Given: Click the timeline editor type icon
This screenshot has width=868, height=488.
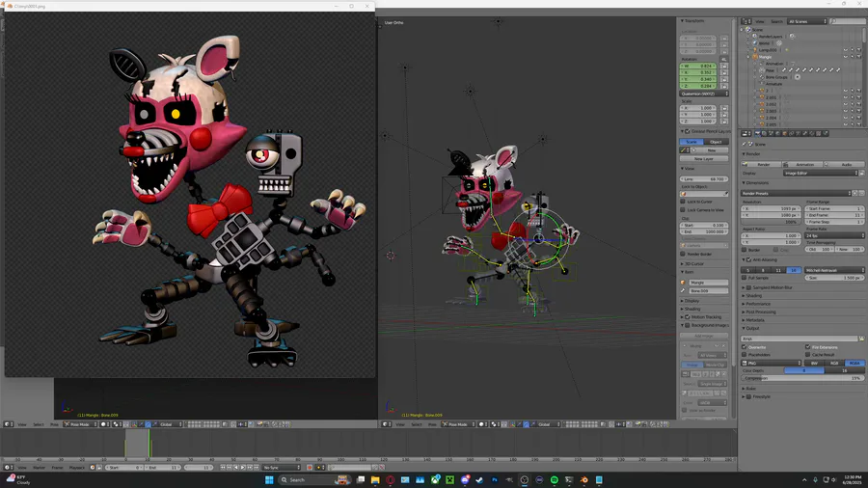Looking at the screenshot, I should coord(9,468).
